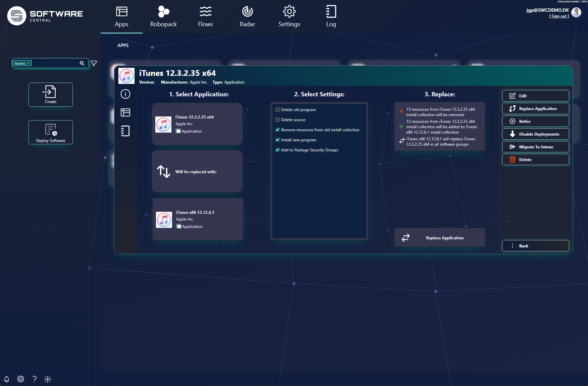The image size is (588, 386).
Task: Open the Log tab
Action: coord(331,17)
